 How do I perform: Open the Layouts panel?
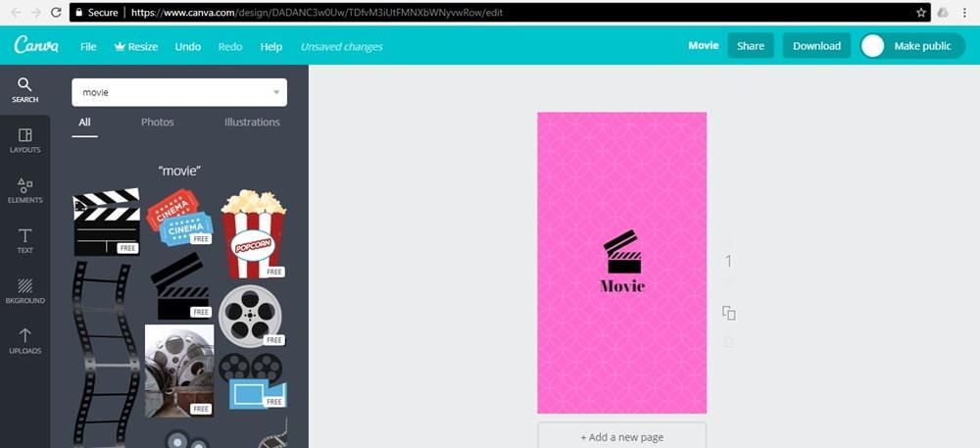(x=25, y=140)
